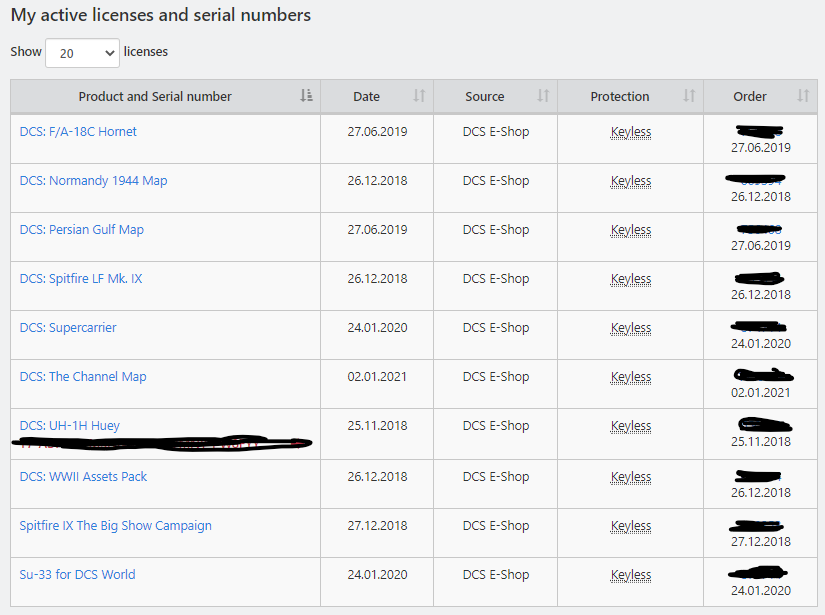This screenshot has height=615, width=825.
Task: Open Su-33 for DCS World link
Action: tap(77, 574)
